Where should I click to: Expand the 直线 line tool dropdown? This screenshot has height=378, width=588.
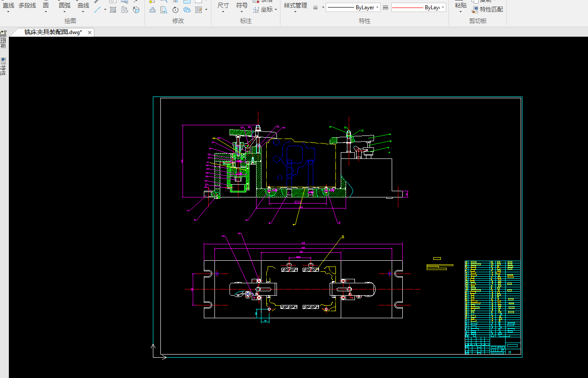(8, 12)
